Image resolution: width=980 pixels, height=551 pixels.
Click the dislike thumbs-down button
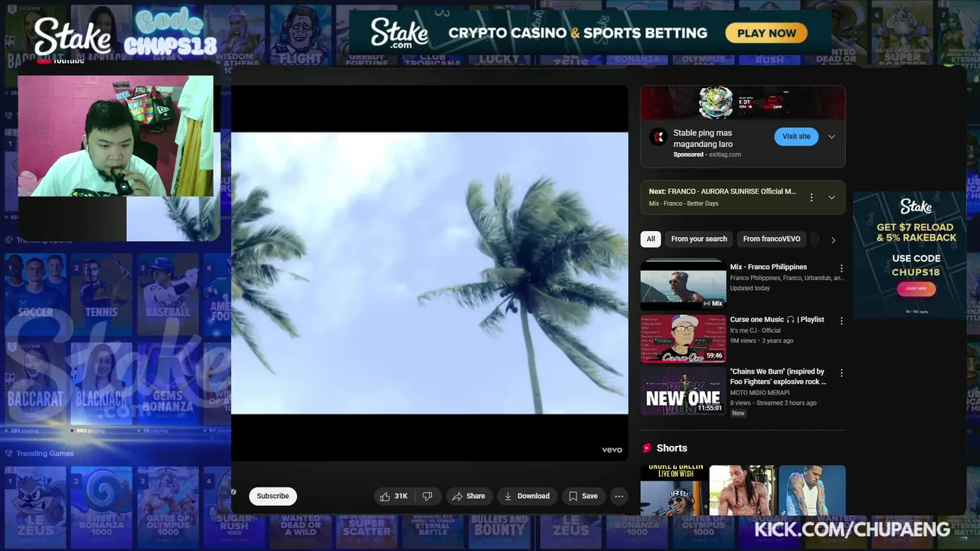(x=427, y=496)
